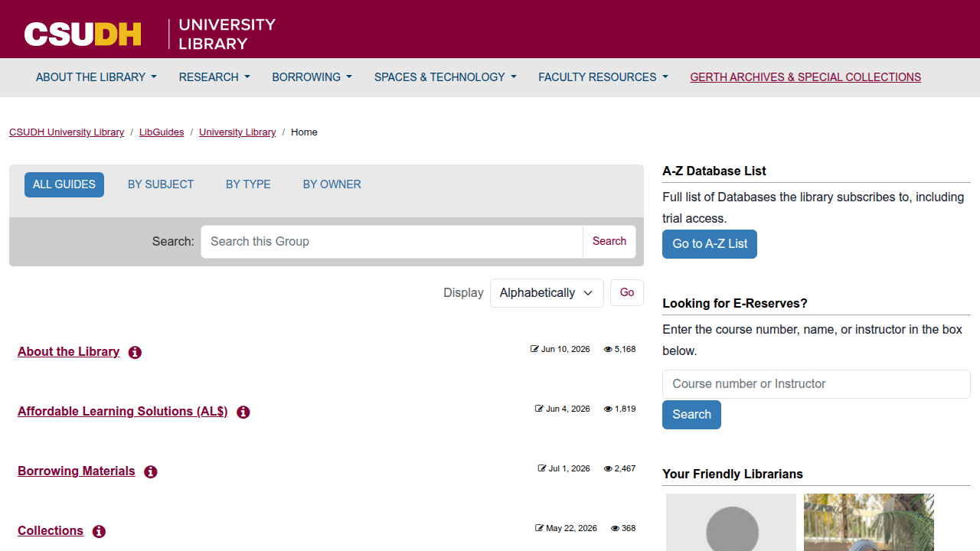Image resolution: width=980 pixels, height=551 pixels.
Task: Open info icon for About the Library
Action: [x=135, y=353]
